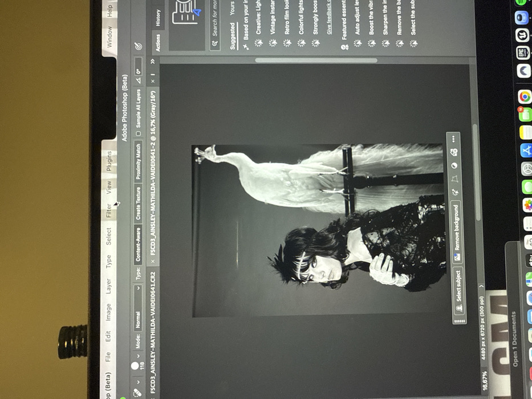Open the three-dots more options in contextual bar
Viewport: 532px width, 399px height.
[456, 139]
